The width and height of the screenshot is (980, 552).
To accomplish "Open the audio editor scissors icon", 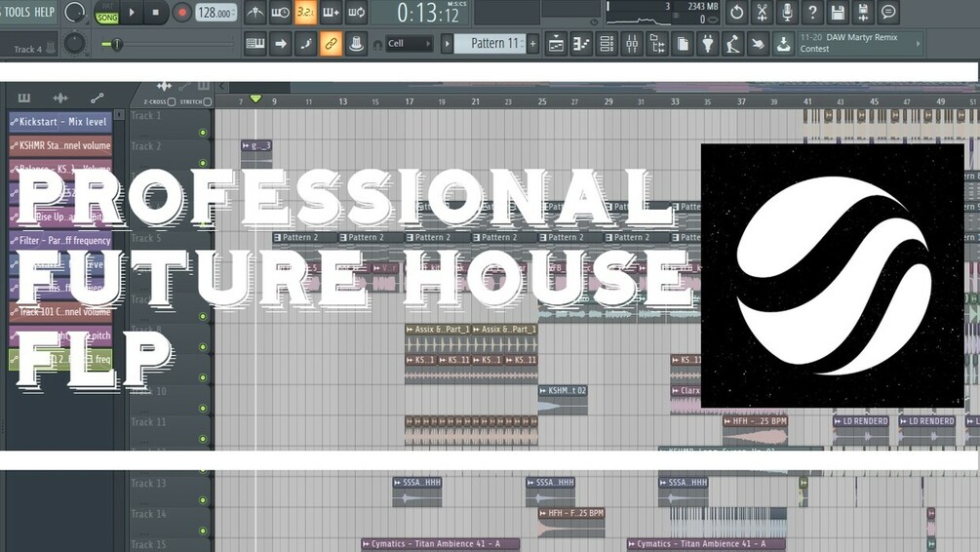I will (762, 12).
